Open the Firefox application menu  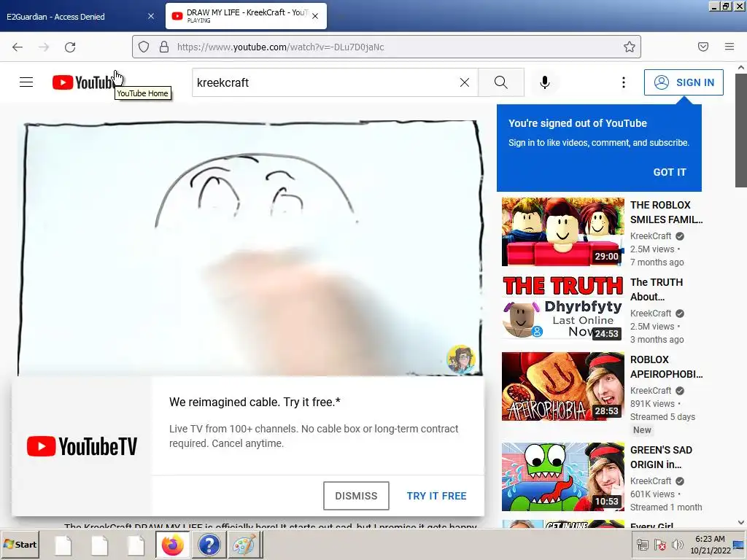tap(729, 47)
